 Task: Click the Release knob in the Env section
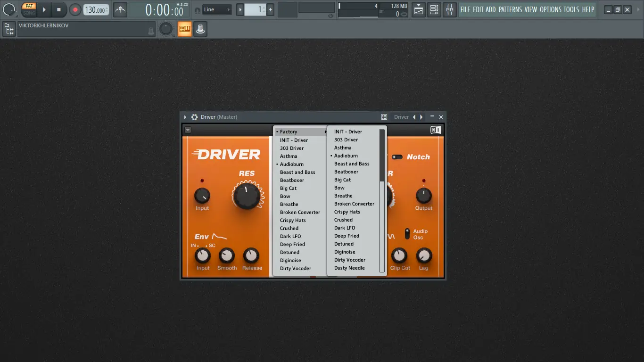tap(251, 256)
